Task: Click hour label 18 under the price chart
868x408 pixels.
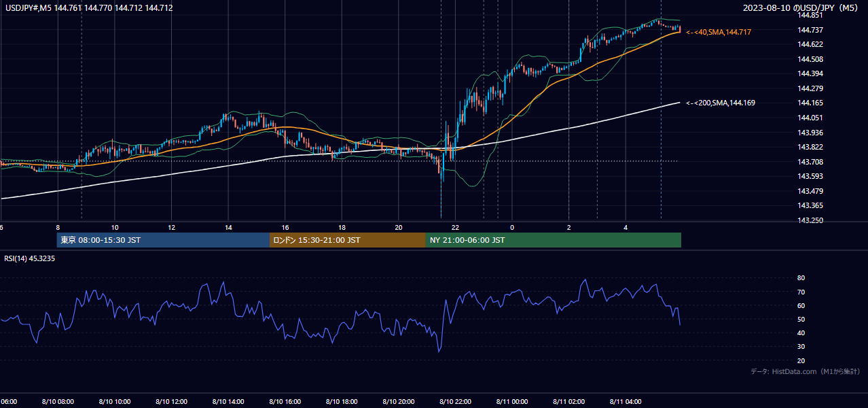Action: coord(342,228)
